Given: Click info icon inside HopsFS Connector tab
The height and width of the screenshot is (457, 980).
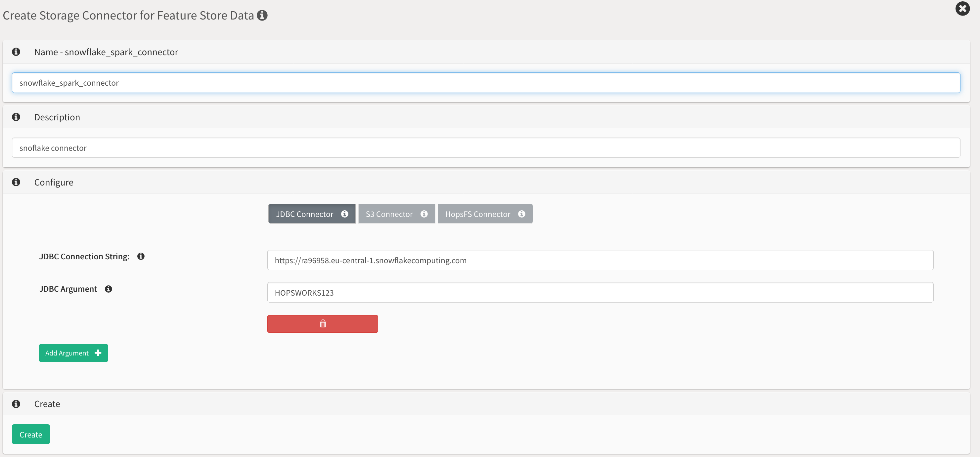Looking at the screenshot, I should (x=521, y=214).
